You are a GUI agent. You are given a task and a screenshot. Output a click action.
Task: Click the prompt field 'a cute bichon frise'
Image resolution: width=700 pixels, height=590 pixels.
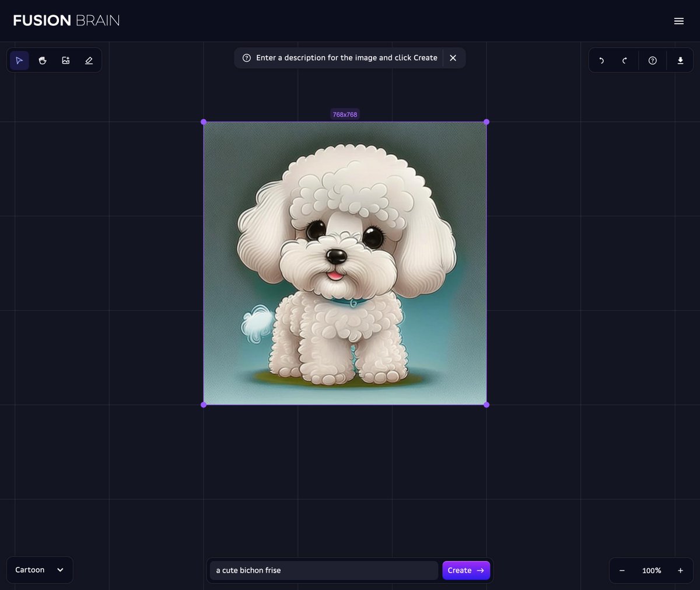coord(324,570)
